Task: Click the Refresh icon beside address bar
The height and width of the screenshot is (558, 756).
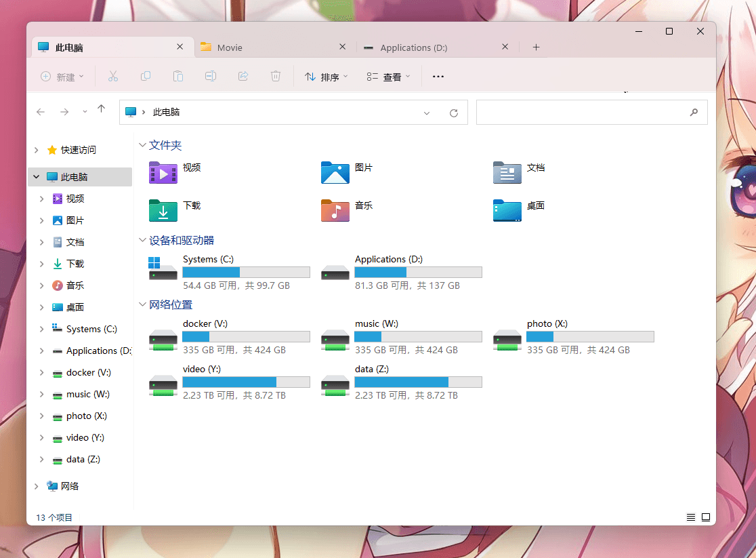Action: [x=454, y=113]
